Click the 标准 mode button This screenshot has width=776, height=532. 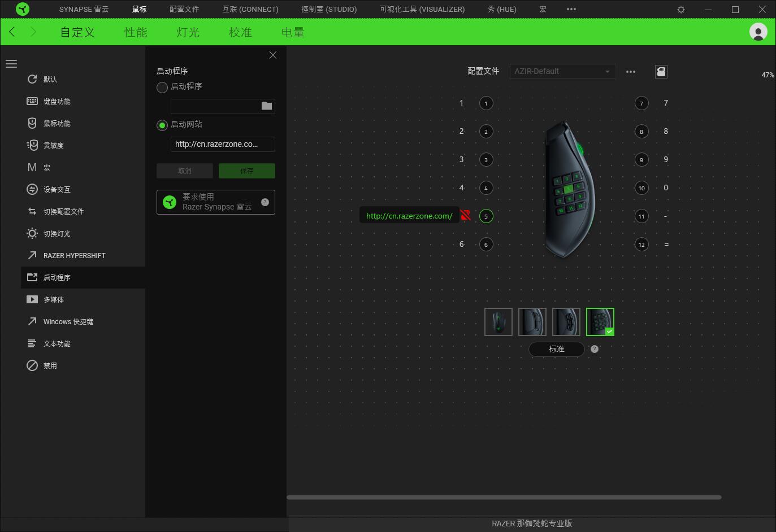point(557,349)
